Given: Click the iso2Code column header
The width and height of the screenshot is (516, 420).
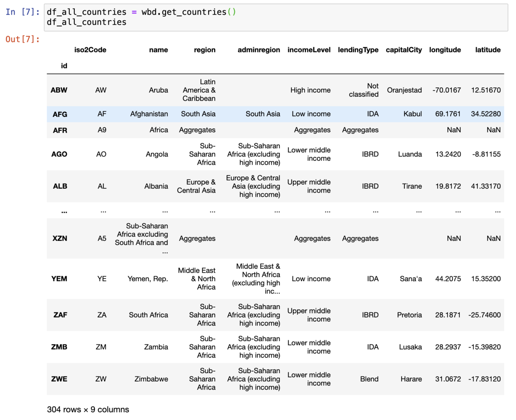Looking at the screenshot, I should coord(90,50).
